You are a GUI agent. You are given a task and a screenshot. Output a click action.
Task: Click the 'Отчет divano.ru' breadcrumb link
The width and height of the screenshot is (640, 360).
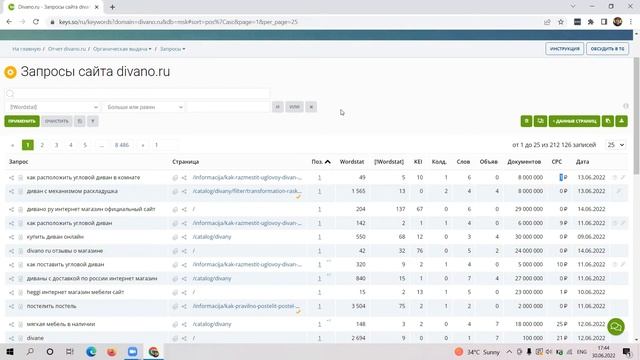pos(67,49)
